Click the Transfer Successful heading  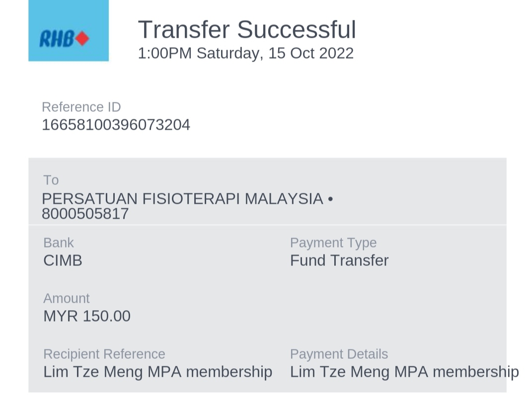247,29
